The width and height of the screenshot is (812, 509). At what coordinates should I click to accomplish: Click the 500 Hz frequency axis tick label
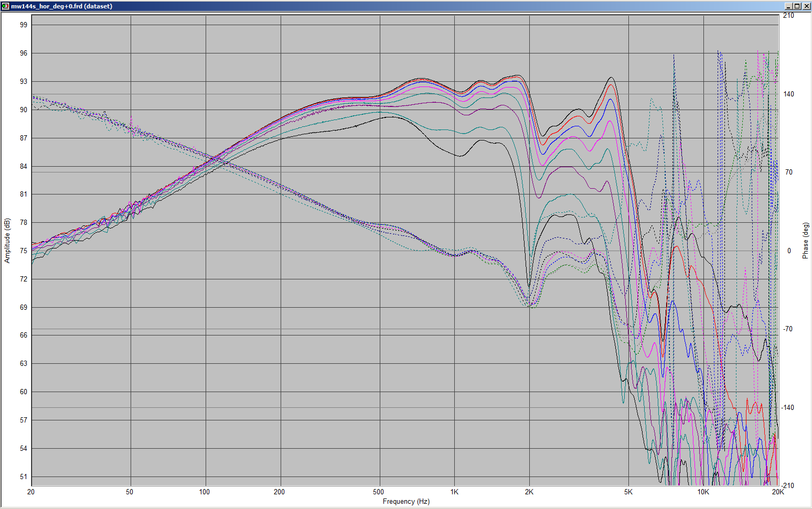pyautogui.click(x=379, y=492)
